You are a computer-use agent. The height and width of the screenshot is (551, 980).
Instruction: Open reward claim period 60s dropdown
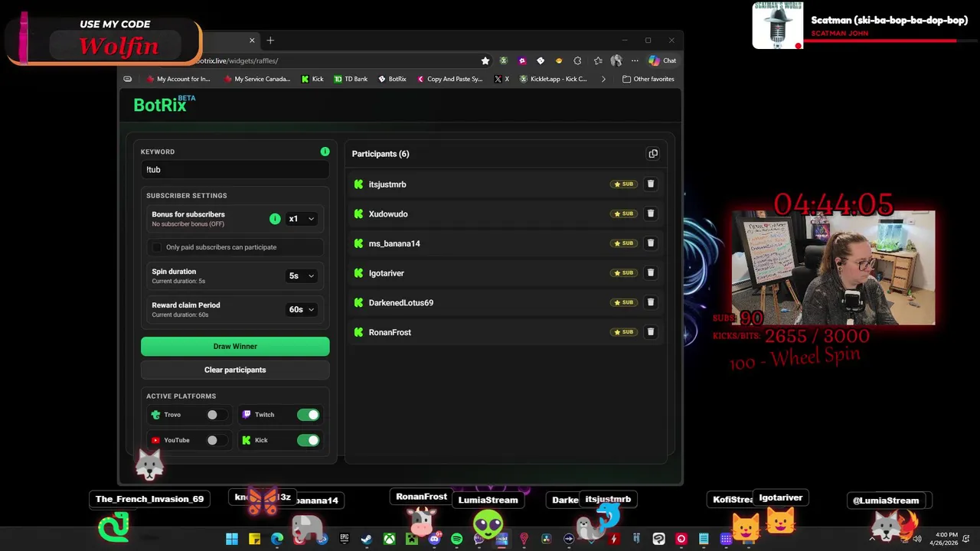(301, 309)
